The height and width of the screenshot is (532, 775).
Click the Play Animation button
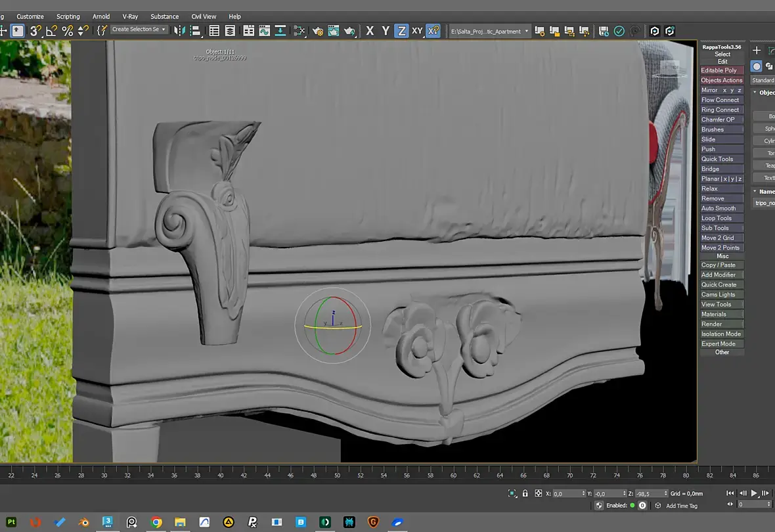coord(754,493)
